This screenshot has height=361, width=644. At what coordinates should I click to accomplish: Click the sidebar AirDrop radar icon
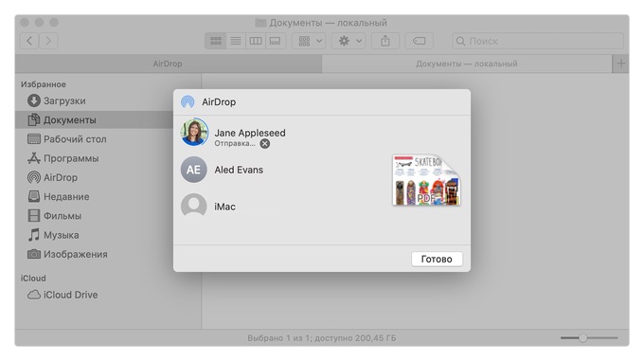[x=34, y=177]
